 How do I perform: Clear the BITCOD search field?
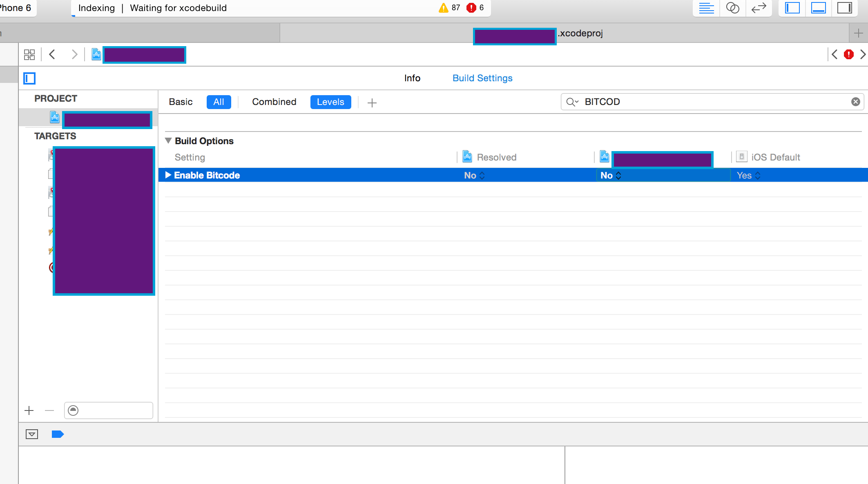[x=855, y=102]
